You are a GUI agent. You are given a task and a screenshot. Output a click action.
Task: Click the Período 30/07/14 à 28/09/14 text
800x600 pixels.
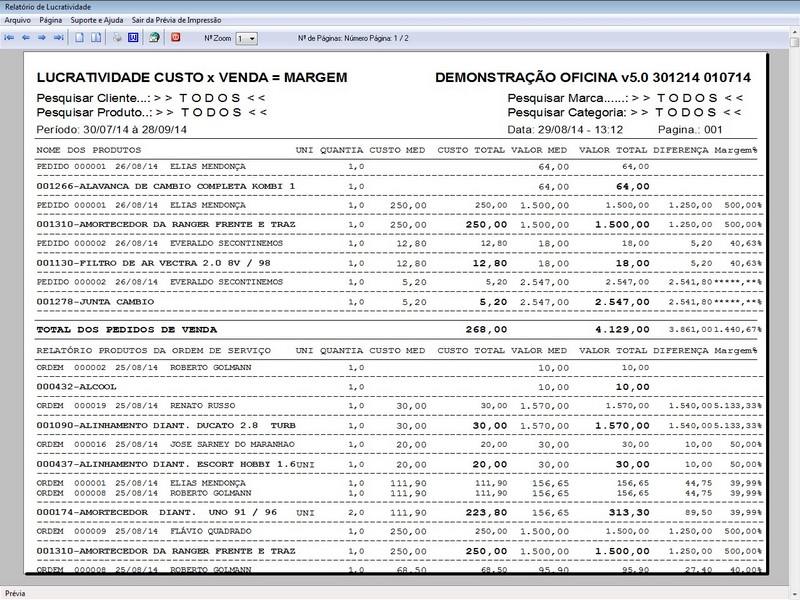coord(112,130)
